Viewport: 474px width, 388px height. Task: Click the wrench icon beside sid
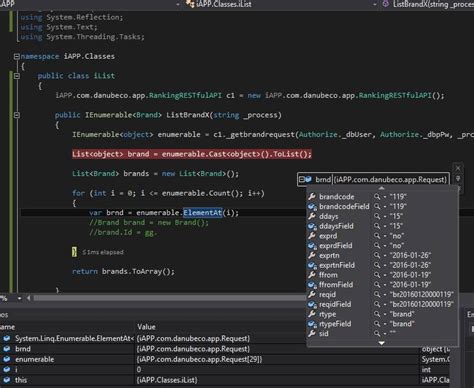[312, 333]
